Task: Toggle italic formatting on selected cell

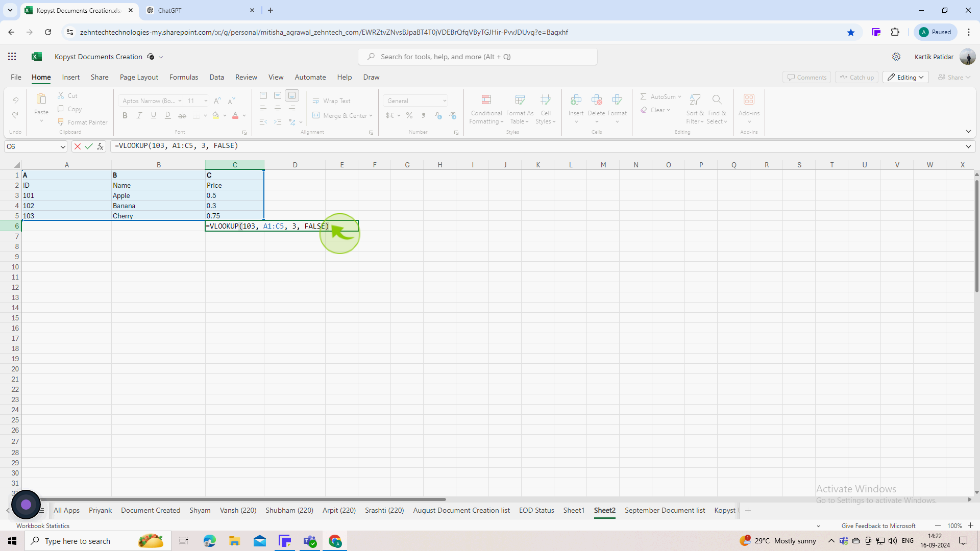Action: point(139,115)
